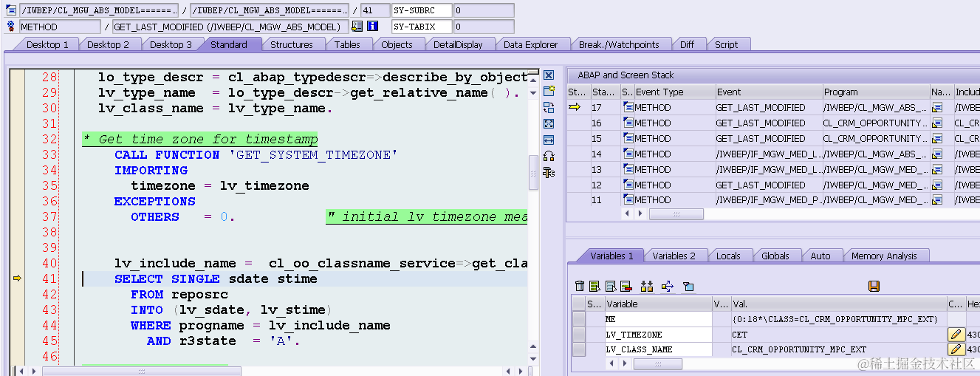Click the blue arrow transfer icon in the Variables toolbar

click(668, 286)
